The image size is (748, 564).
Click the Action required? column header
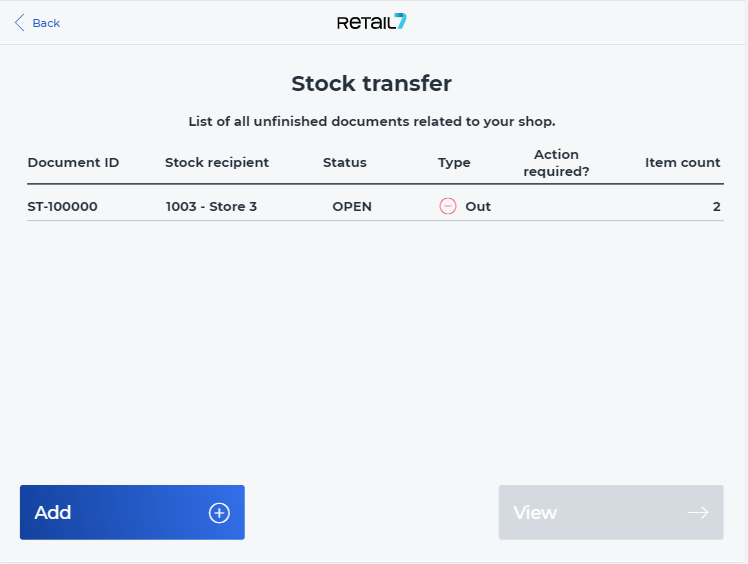coord(556,163)
